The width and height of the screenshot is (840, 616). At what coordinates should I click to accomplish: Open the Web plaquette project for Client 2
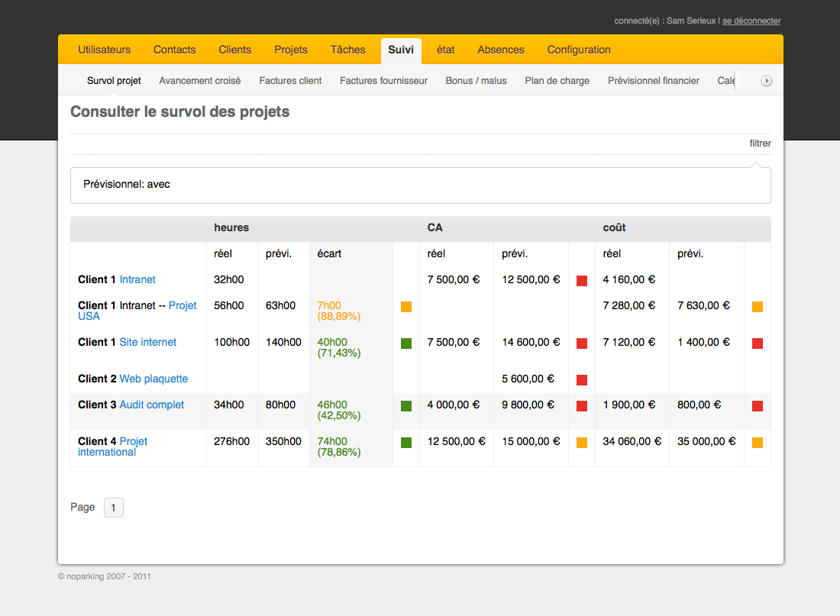153,379
